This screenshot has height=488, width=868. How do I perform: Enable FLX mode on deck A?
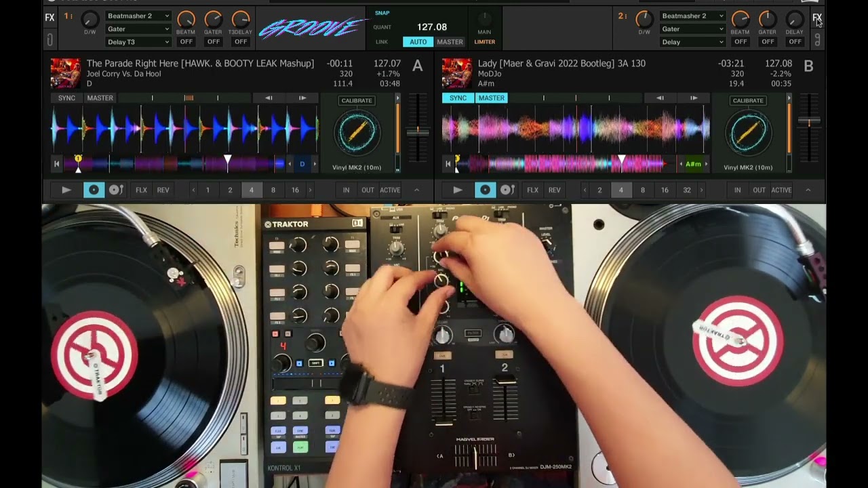pyautogui.click(x=141, y=190)
